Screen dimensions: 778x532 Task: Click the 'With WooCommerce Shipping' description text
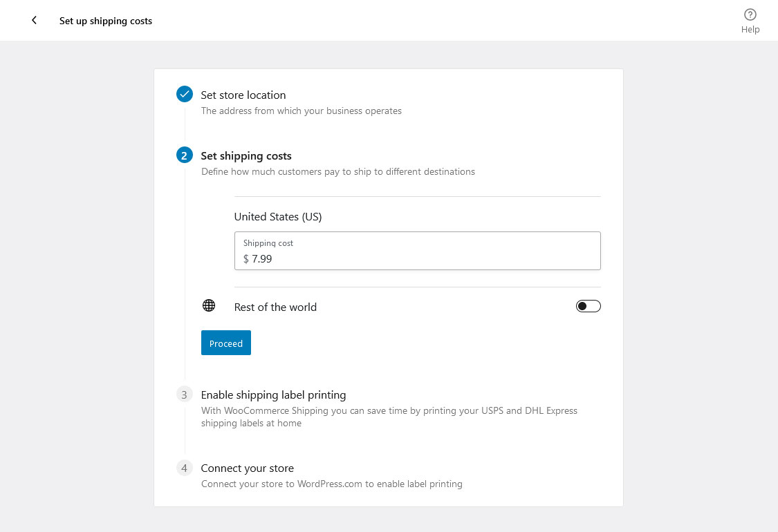click(x=389, y=417)
